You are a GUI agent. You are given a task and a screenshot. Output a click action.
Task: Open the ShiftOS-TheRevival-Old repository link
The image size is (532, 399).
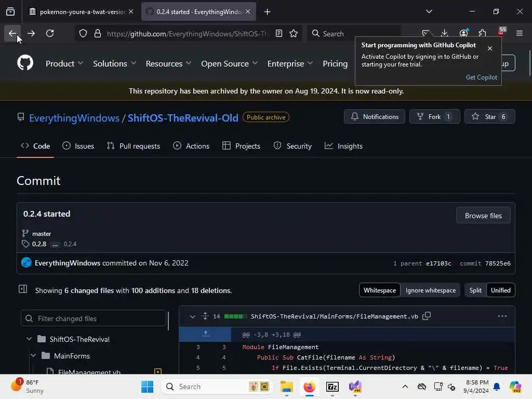[x=183, y=118]
